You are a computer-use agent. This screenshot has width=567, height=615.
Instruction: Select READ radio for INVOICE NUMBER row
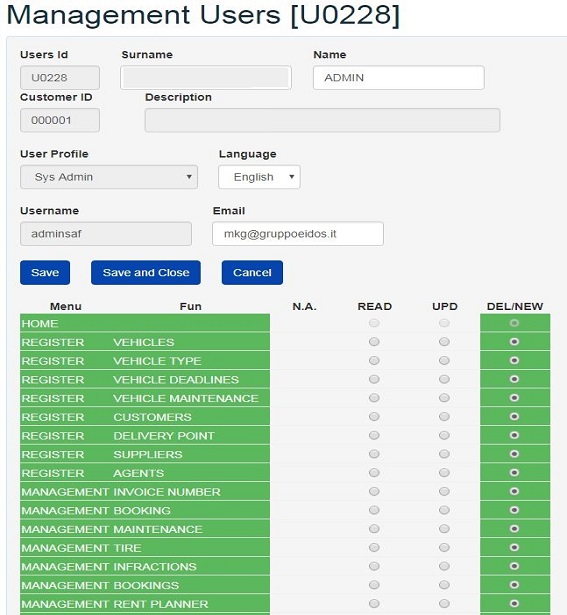coord(374,491)
